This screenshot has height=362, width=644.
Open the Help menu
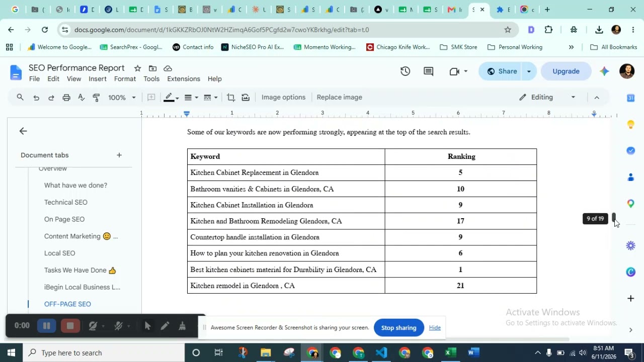214,79
